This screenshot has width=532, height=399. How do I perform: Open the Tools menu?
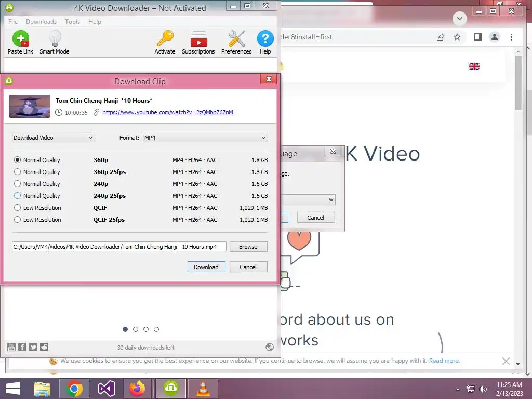point(72,22)
